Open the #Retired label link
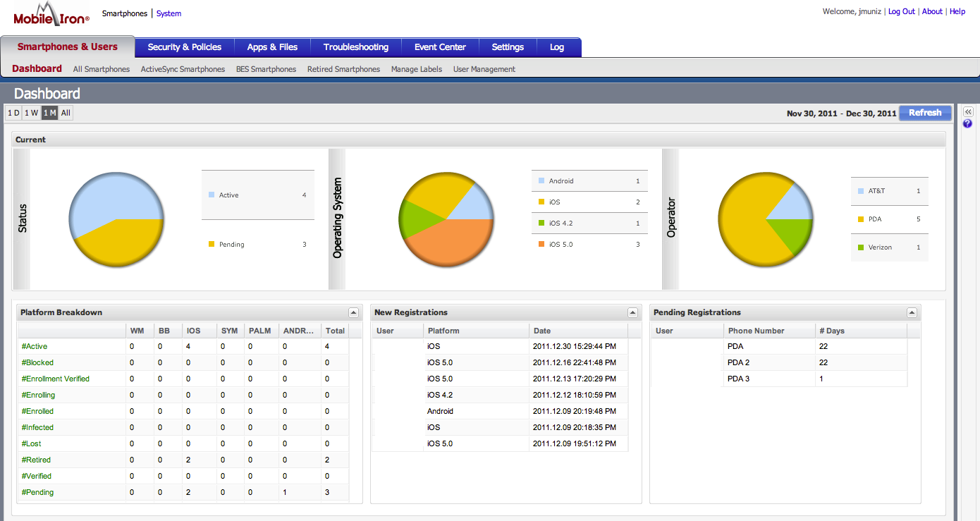 36,460
